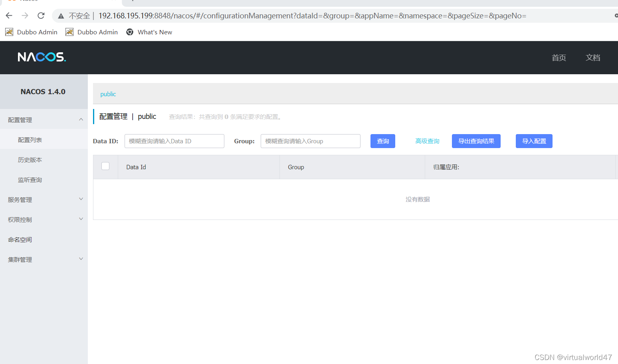
Task: Focus the Group search input
Action: pos(311,141)
